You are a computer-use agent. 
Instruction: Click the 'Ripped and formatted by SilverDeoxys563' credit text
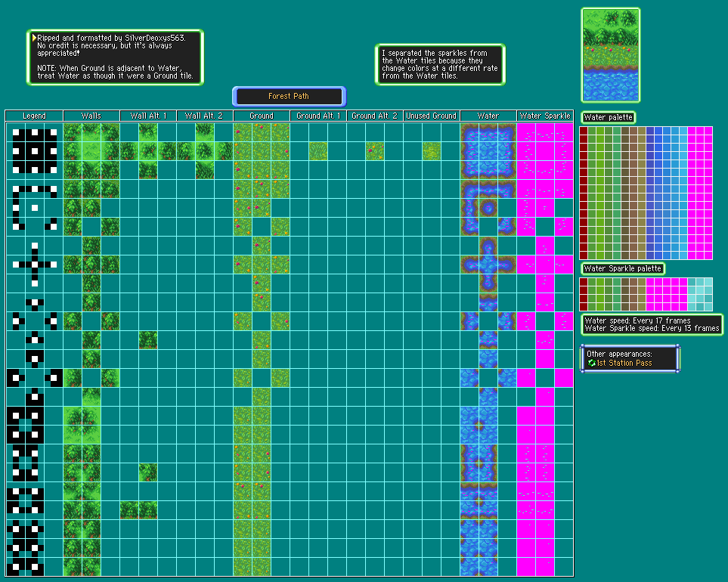pyautogui.click(x=111, y=38)
